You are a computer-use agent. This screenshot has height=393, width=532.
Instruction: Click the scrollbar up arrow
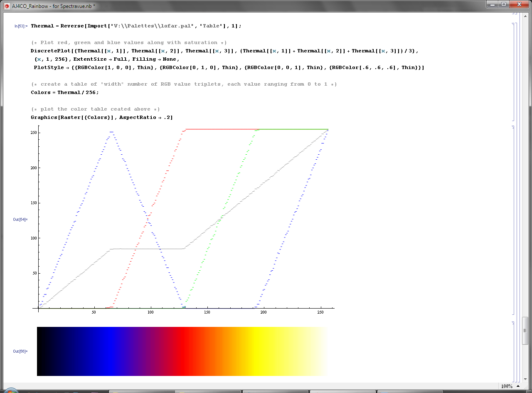point(525,16)
